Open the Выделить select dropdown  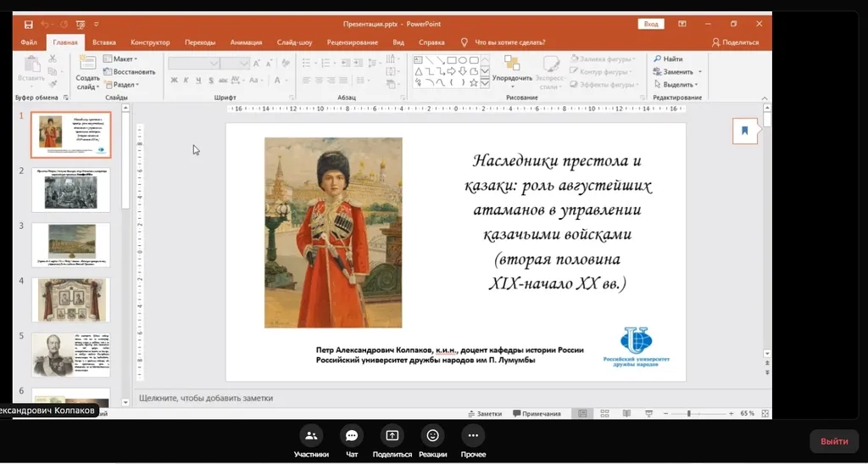coord(676,85)
